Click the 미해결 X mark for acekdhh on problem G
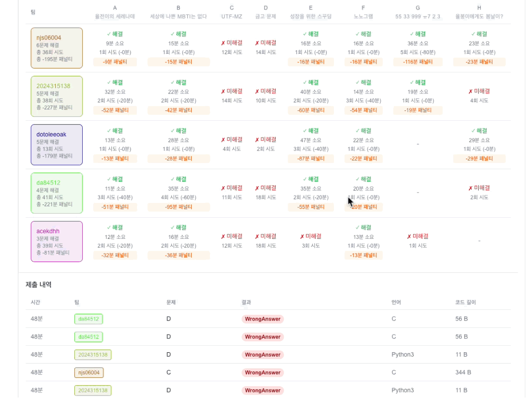 pos(418,236)
